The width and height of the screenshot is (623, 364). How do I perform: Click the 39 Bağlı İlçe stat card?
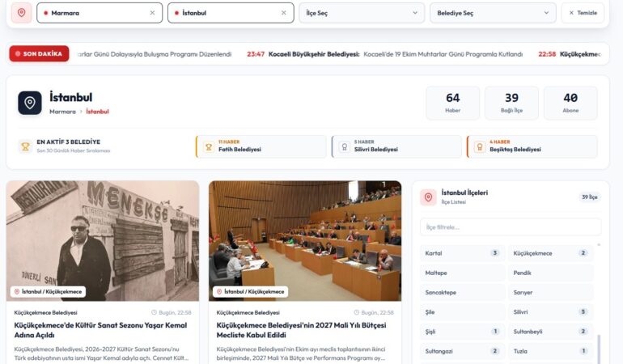(511, 103)
